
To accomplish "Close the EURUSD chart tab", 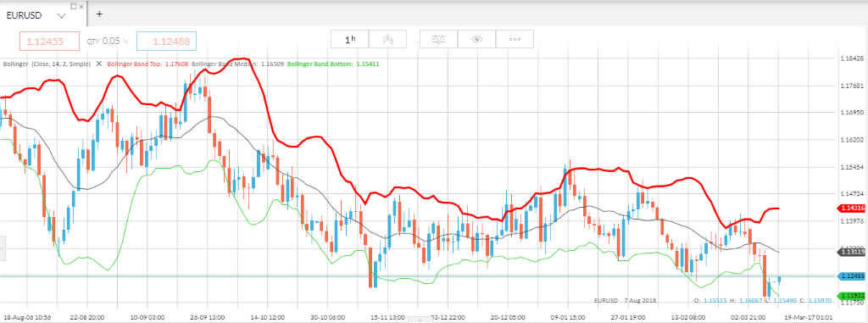I will click(x=82, y=6).
